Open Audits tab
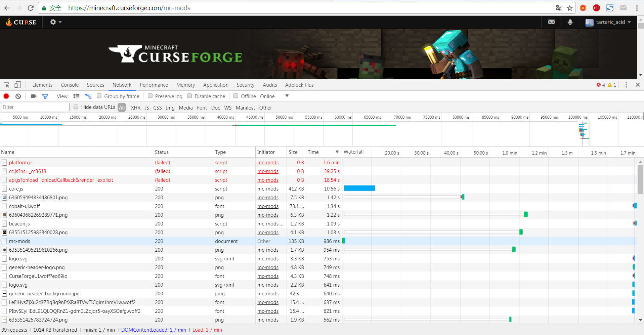Screen dimensions: 644x335 270,85
